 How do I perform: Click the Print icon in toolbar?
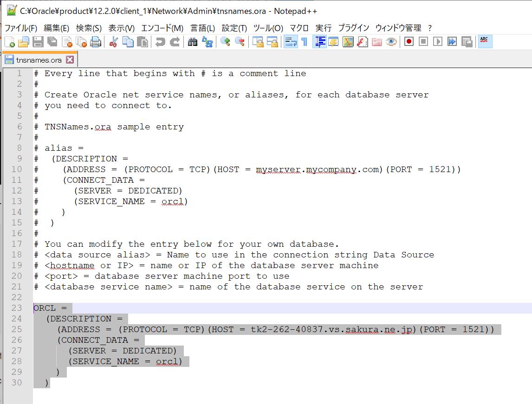click(96, 42)
